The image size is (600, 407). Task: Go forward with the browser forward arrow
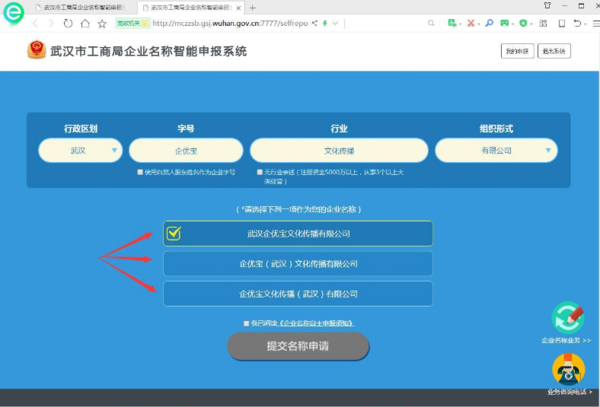tap(51, 24)
